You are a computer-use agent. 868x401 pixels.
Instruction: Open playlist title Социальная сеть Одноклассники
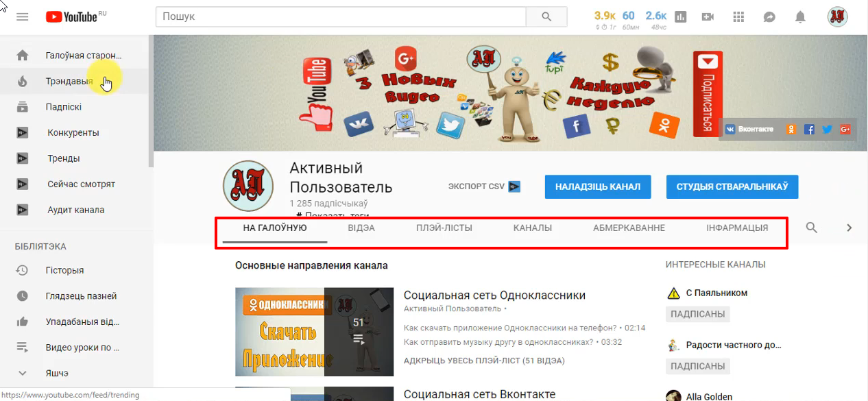(x=495, y=295)
